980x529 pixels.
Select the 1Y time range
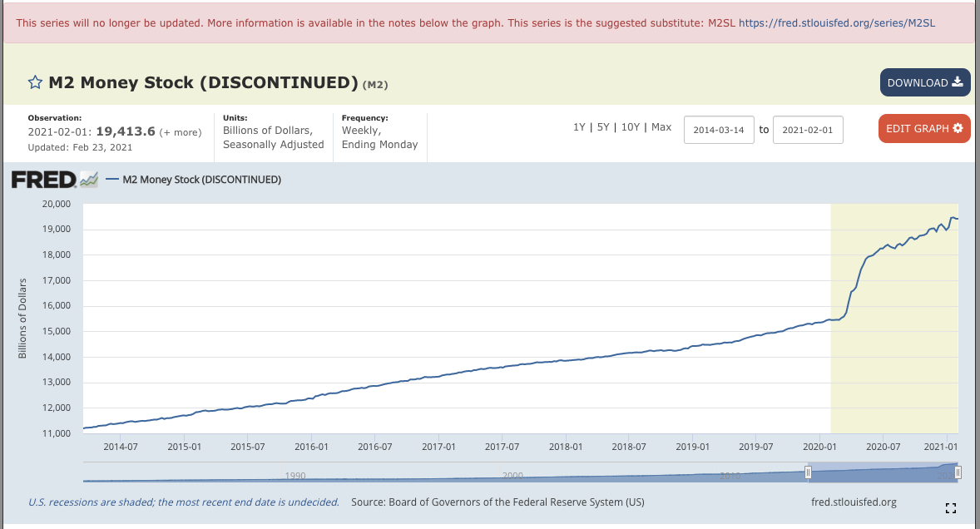[579, 127]
